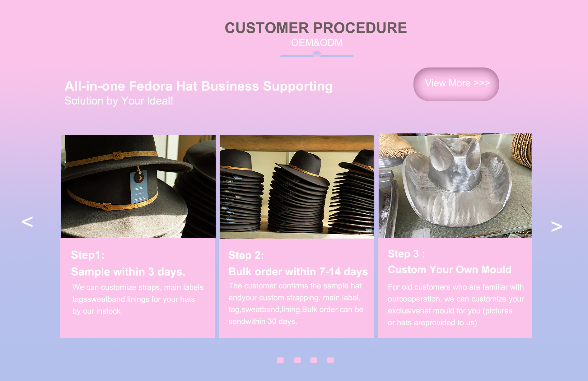The height and width of the screenshot is (381, 588).
Task: Select the first carousel pagination dot
Action: [280, 360]
